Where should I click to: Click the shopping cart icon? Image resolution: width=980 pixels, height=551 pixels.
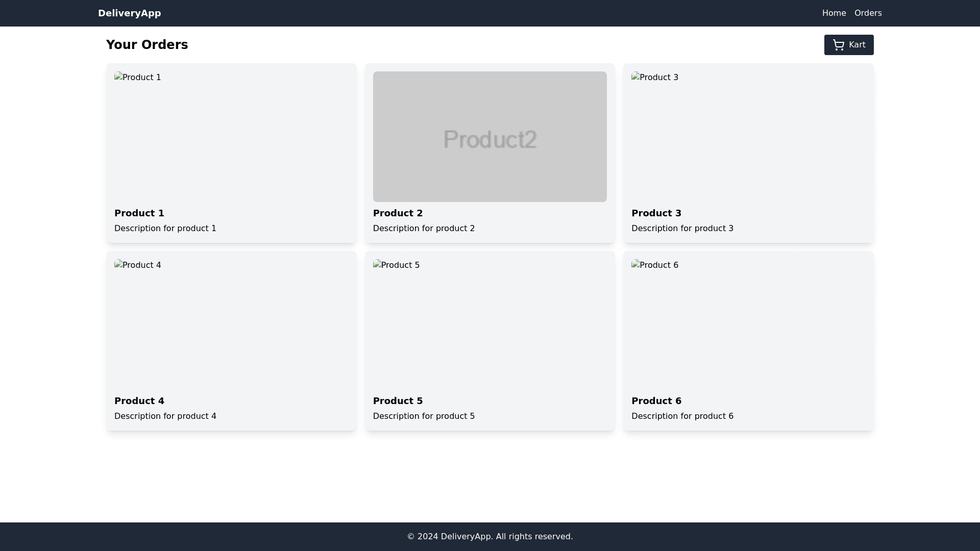coord(838,45)
